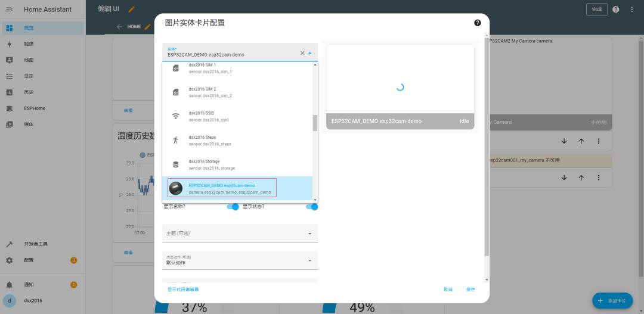The image size is (644, 314).
Task: Open the Logbook (日志) in sidebar
Action: 43,76
